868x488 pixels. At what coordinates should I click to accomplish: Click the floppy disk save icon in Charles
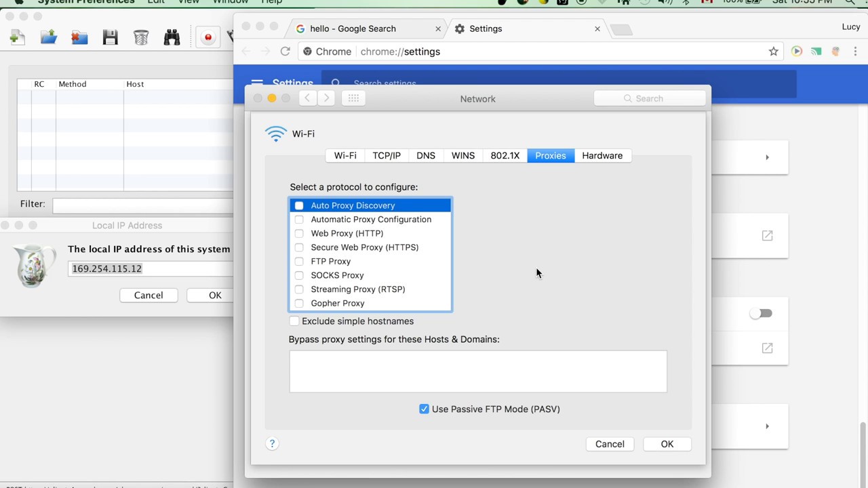[110, 37]
